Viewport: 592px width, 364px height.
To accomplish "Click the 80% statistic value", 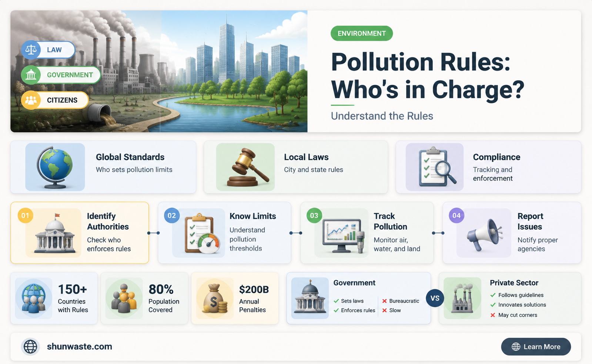I will [161, 289].
